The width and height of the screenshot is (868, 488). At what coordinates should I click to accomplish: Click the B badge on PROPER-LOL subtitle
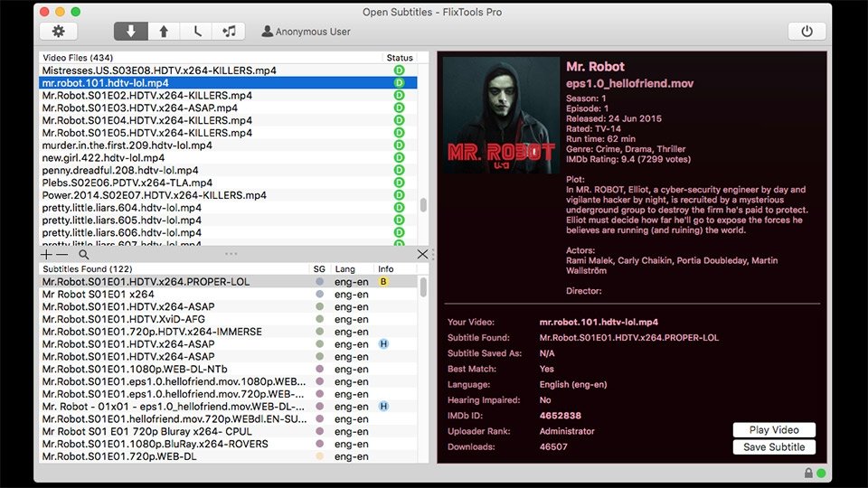[x=383, y=282]
